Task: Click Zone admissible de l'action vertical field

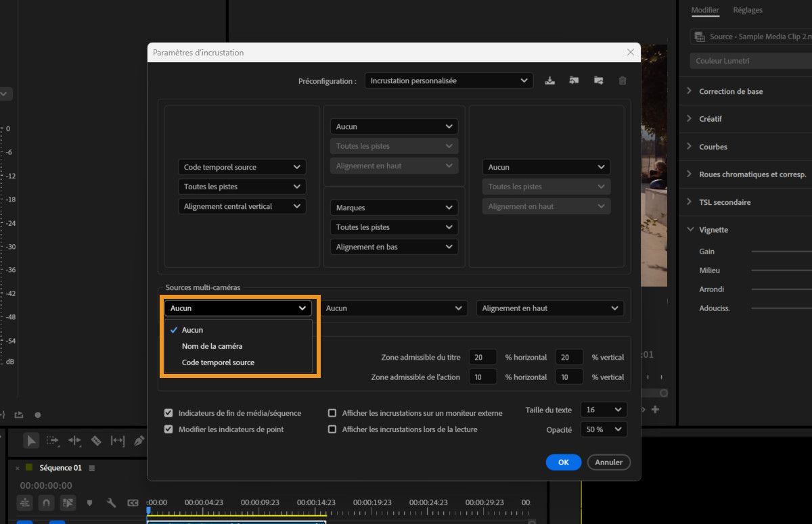Action: 569,377
